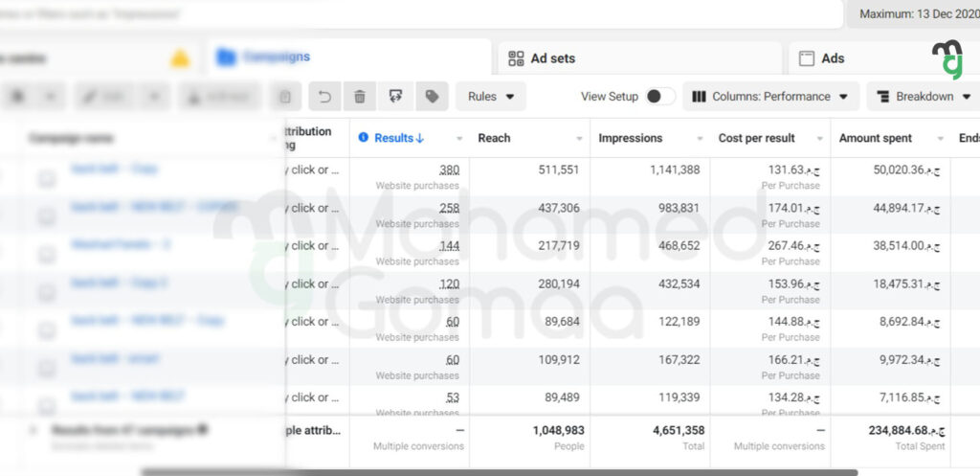Click the 380 results value link
The height and width of the screenshot is (476, 980).
[x=449, y=170]
